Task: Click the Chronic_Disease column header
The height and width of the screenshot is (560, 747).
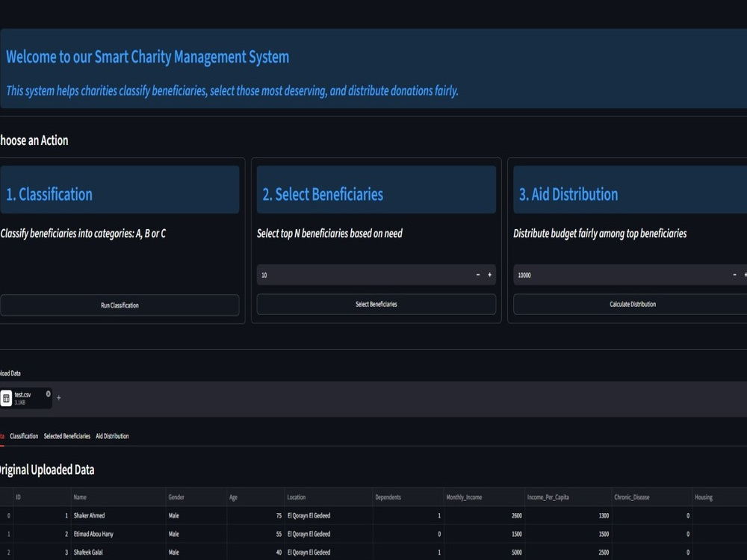Action: coord(651,497)
